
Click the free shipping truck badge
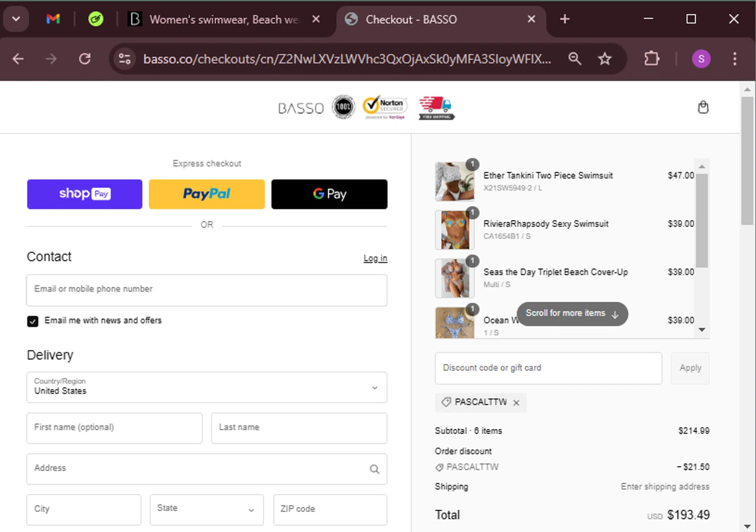[436, 108]
